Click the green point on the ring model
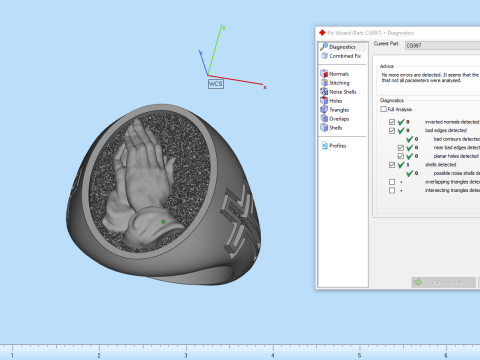This screenshot has width=480, height=360. point(163,222)
